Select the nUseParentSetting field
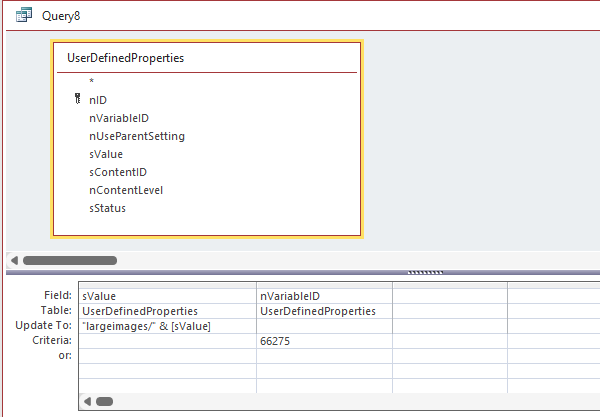Screen dimensions: 600x417 (x=136, y=135)
